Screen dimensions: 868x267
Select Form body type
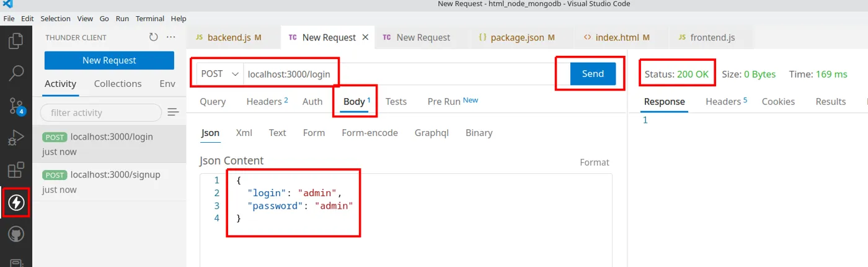pyautogui.click(x=314, y=133)
